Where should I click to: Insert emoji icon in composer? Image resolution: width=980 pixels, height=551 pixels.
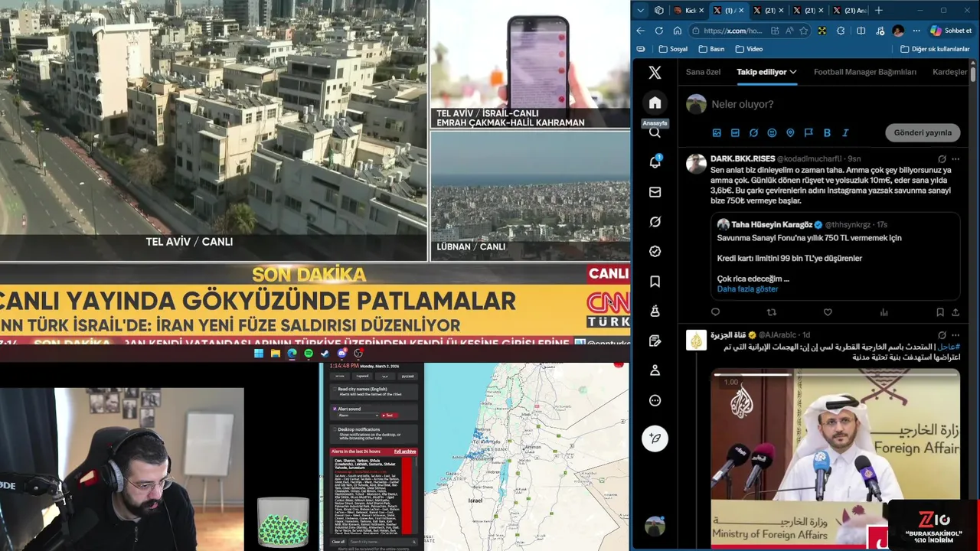[x=772, y=132]
